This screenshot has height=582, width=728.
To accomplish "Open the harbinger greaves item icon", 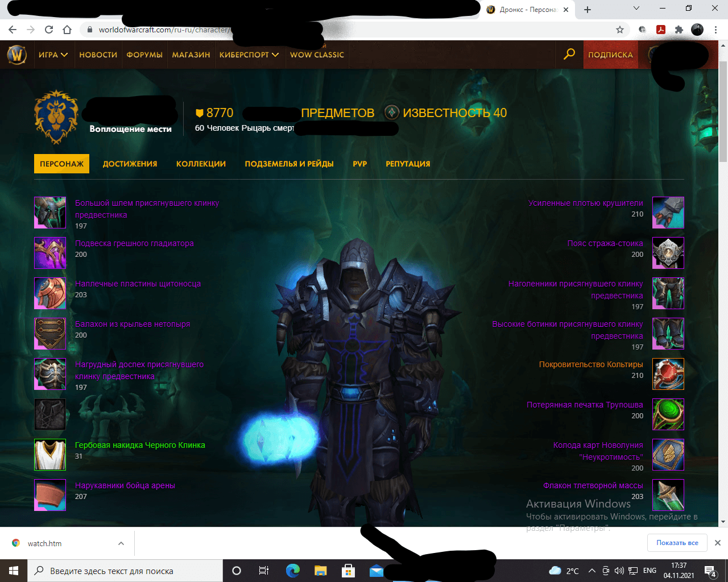I will pyautogui.click(x=668, y=293).
